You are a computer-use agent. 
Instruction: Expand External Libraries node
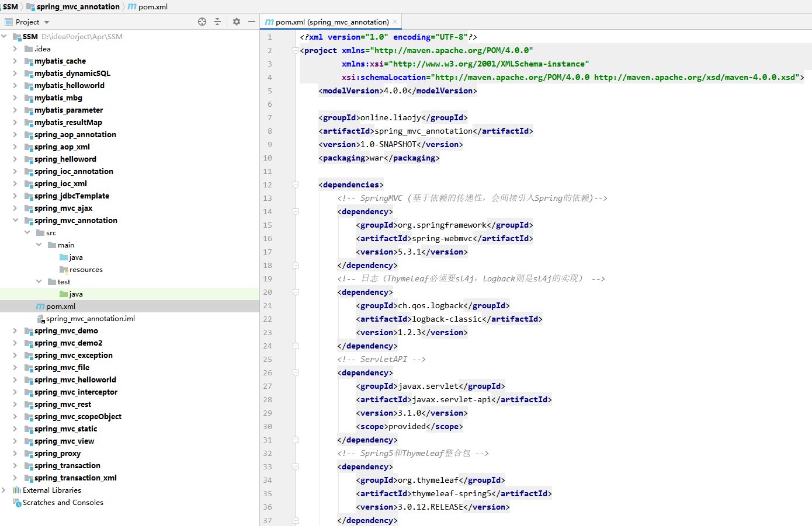[4, 490]
